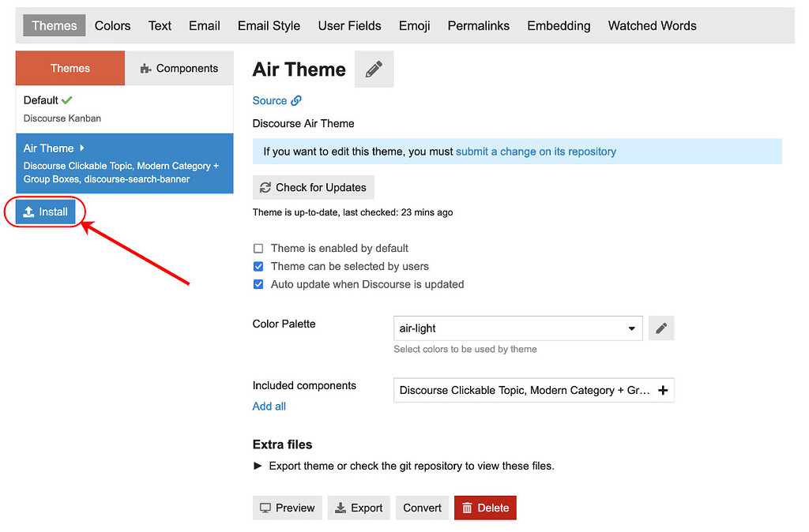Toggle 'Auto update when Discourse is updated'

click(x=258, y=284)
